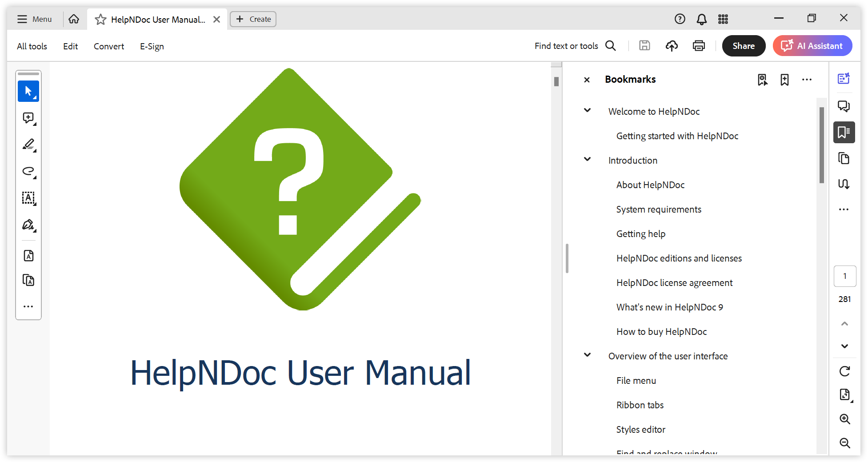
Task: Select the text box selection tool
Action: pyautogui.click(x=28, y=198)
